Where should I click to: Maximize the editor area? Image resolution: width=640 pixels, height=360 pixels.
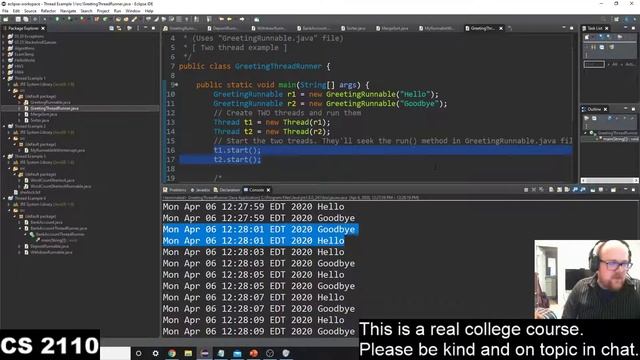(571, 28)
